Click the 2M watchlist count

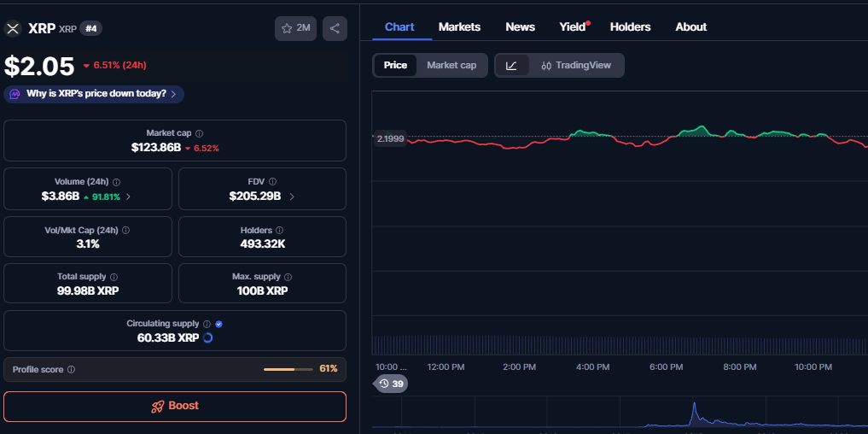coord(303,28)
